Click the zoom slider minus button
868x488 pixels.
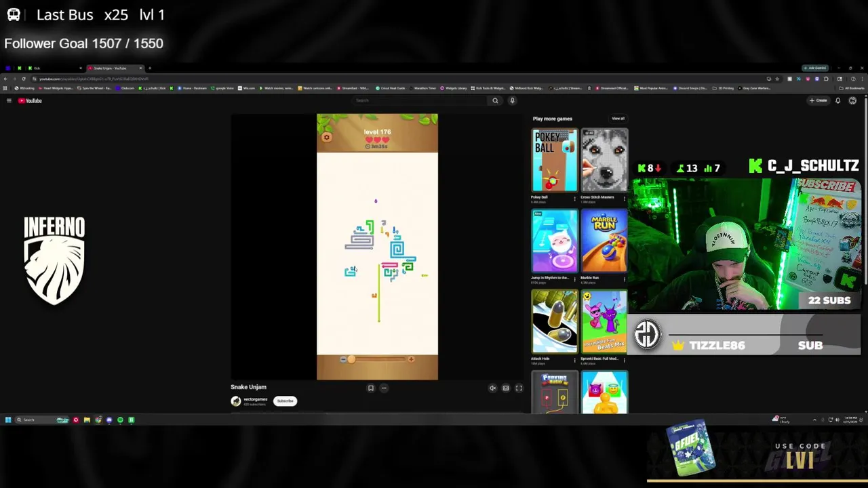(343, 359)
